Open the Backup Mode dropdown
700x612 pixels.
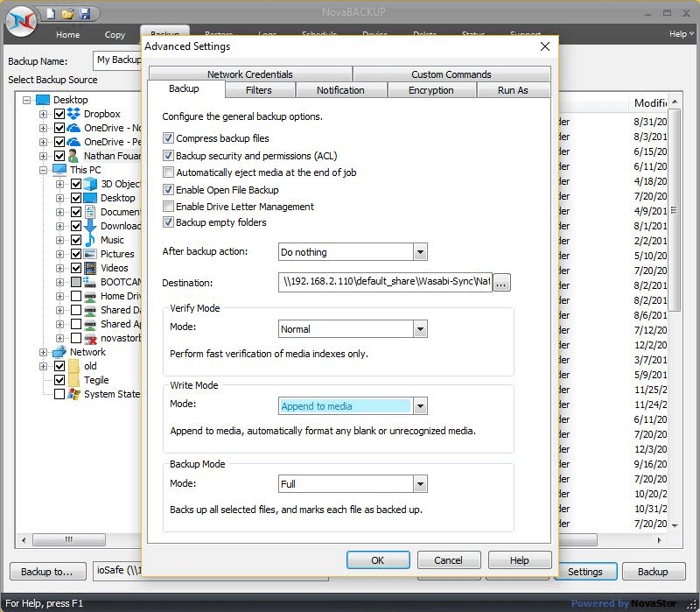420,484
